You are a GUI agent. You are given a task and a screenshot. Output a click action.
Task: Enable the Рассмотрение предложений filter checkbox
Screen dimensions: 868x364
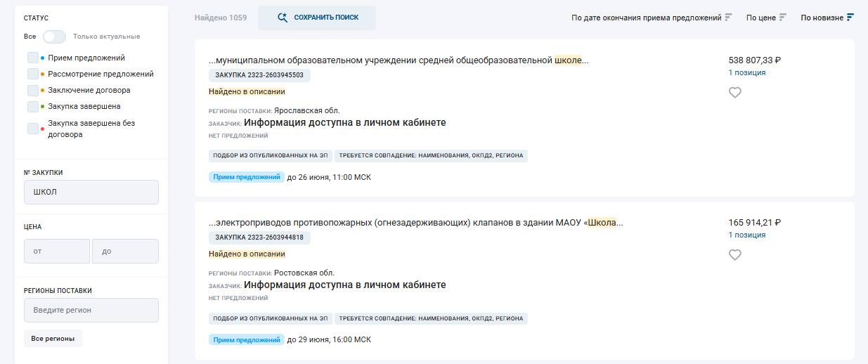pos(33,74)
